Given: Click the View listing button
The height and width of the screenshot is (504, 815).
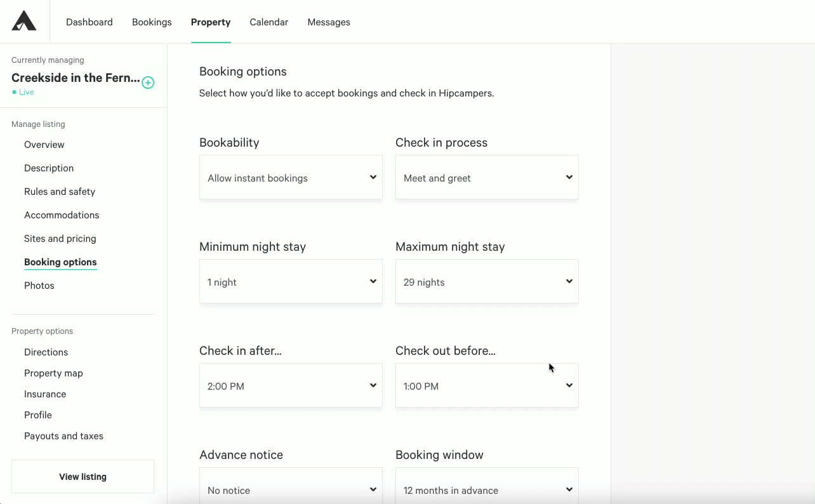Looking at the screenshot, I should tap(83, 477).
